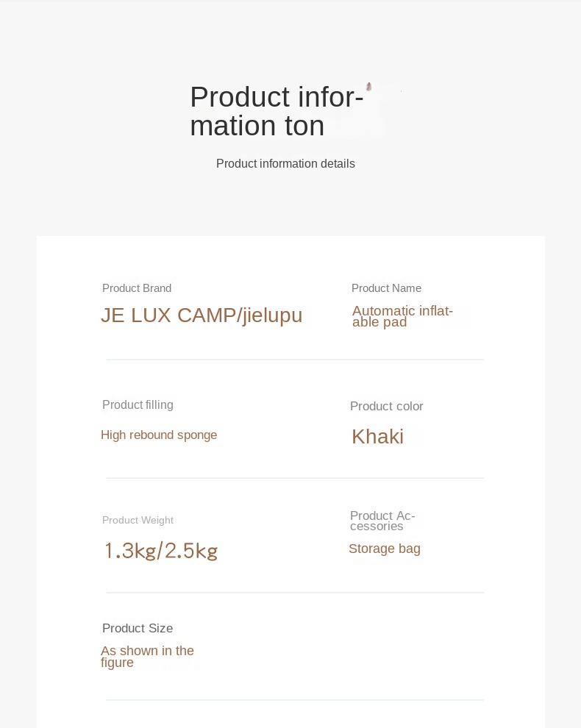This screenshot has height=728, width=581.
Task: Click the divider below the brand row
Action: click(x=295, y=360)
